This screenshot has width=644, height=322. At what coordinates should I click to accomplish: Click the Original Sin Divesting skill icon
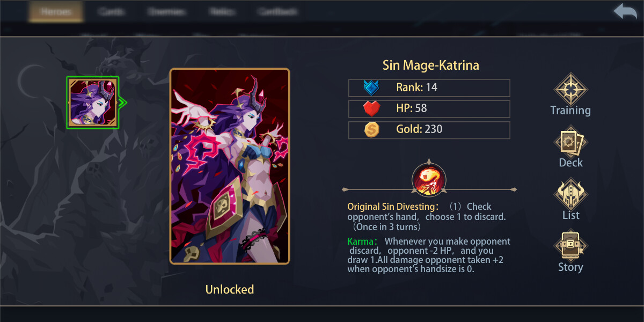coord(429,180)
